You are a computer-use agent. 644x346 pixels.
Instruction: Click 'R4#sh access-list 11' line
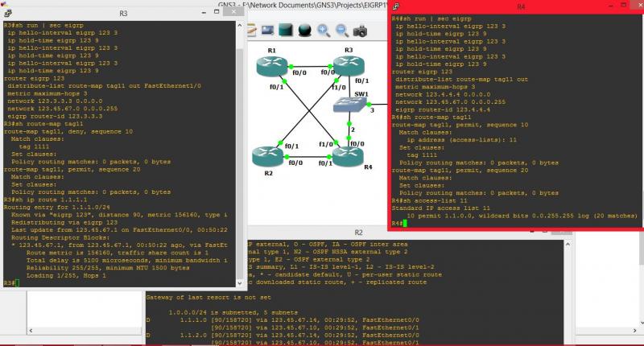click(429, 200)
